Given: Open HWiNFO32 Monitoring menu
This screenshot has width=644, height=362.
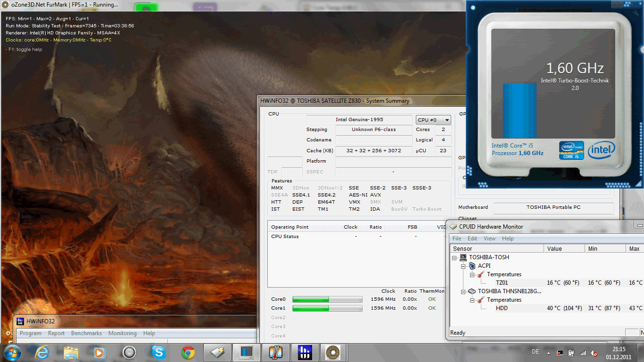Looking at the screenshot, I should pyautogui.click(x=123, y=333).
